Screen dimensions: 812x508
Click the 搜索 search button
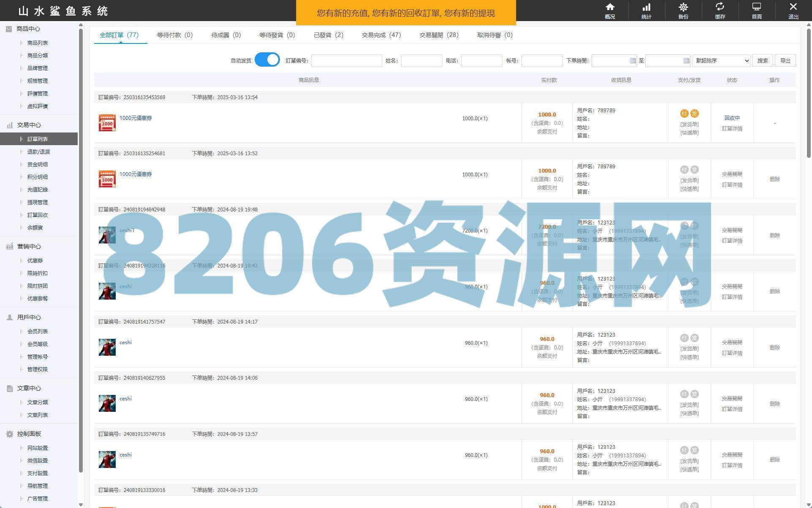[762, 61]
